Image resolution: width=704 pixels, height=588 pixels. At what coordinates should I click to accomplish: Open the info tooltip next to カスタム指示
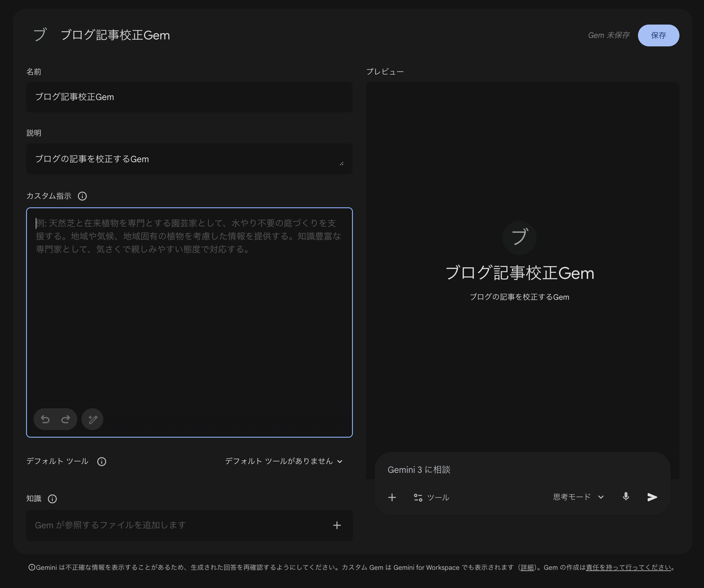pos(82,196)
